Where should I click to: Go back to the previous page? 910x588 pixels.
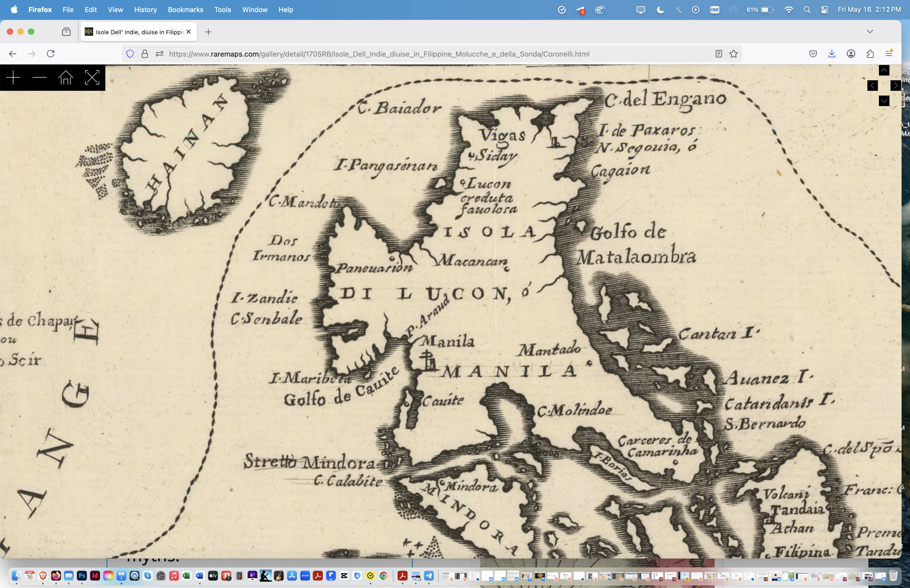[x=13, y=54]
